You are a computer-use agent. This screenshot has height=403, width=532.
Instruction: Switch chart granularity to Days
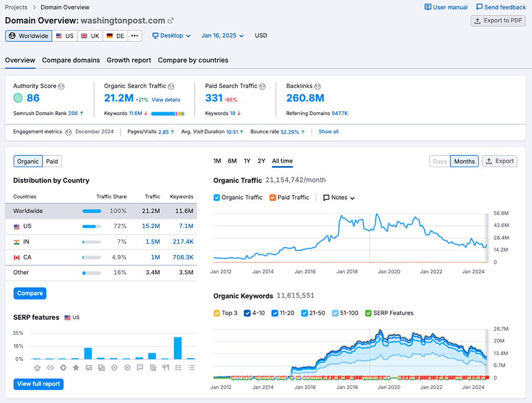tap(440, 161)
